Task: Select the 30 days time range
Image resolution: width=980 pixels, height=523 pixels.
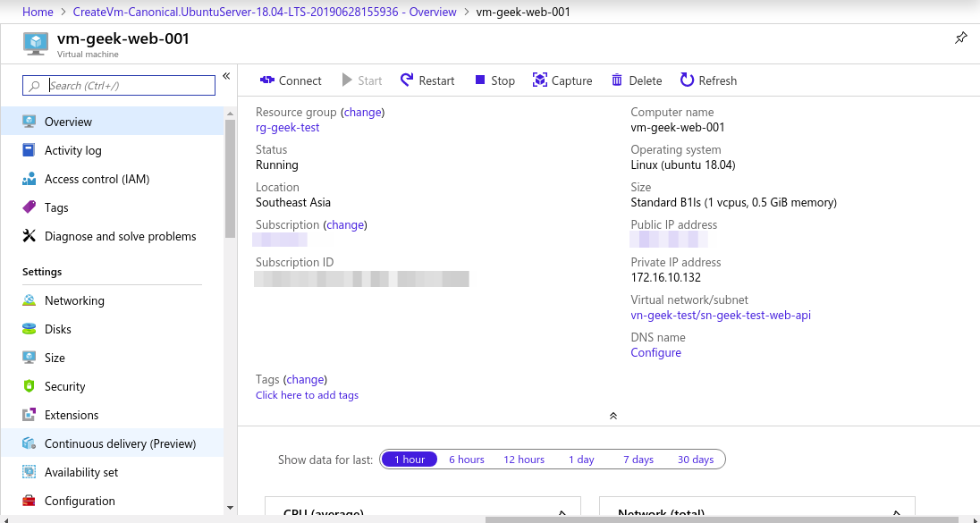Action: click(696, 460)
